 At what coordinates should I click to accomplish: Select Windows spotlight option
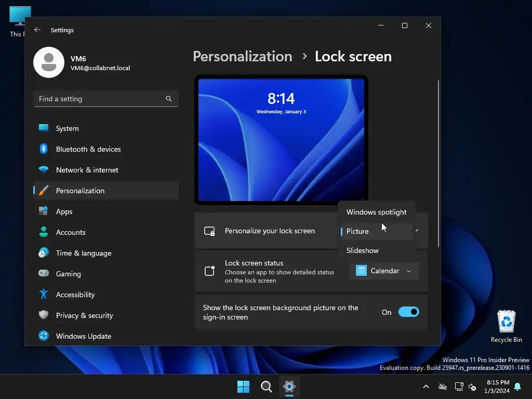tap(376, 212)
